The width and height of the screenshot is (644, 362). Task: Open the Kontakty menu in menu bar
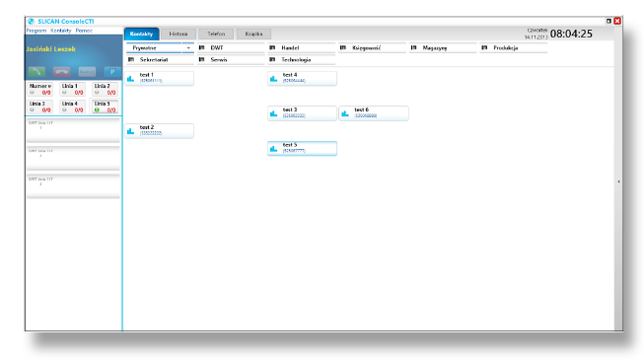[61, 31]
